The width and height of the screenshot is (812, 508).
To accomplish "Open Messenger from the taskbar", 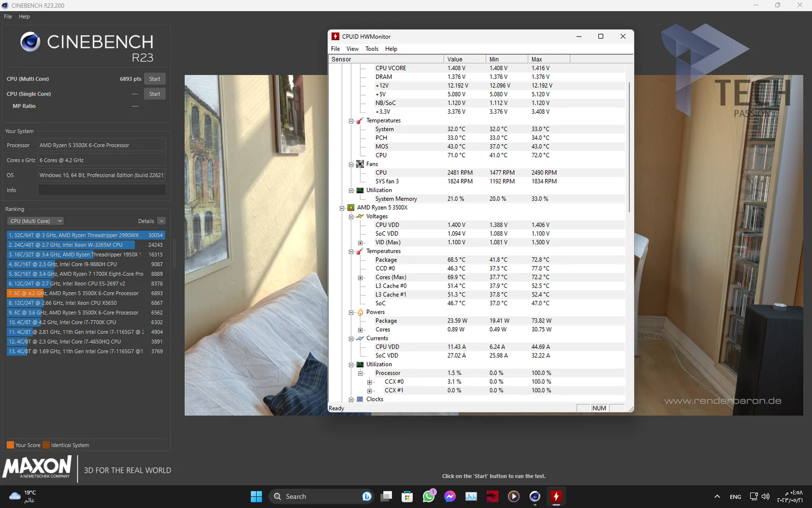I will point(450,496).
